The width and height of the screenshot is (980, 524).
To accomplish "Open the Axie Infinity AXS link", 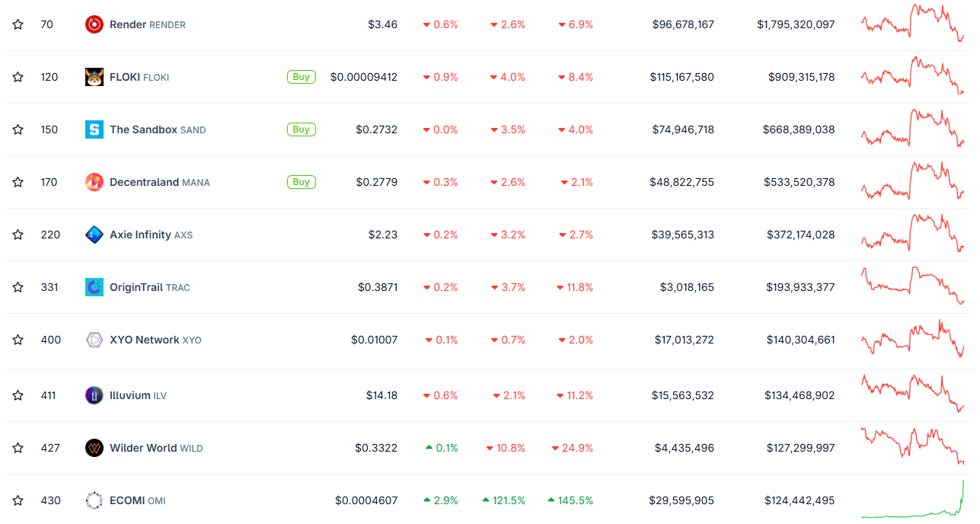I will (150, 235).
